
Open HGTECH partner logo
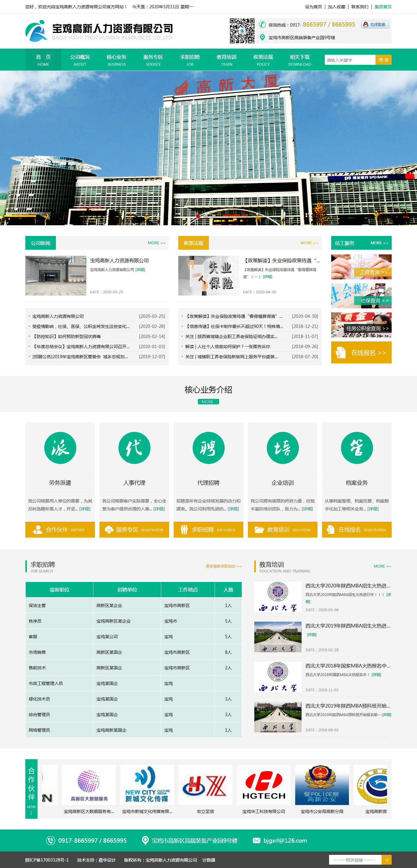263,785
